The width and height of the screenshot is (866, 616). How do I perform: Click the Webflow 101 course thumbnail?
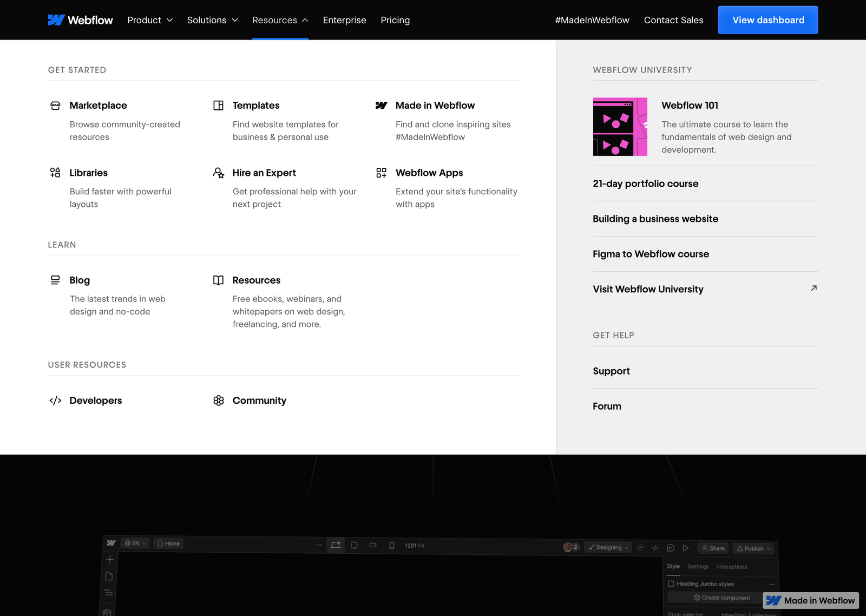click(x=620, y=127)
